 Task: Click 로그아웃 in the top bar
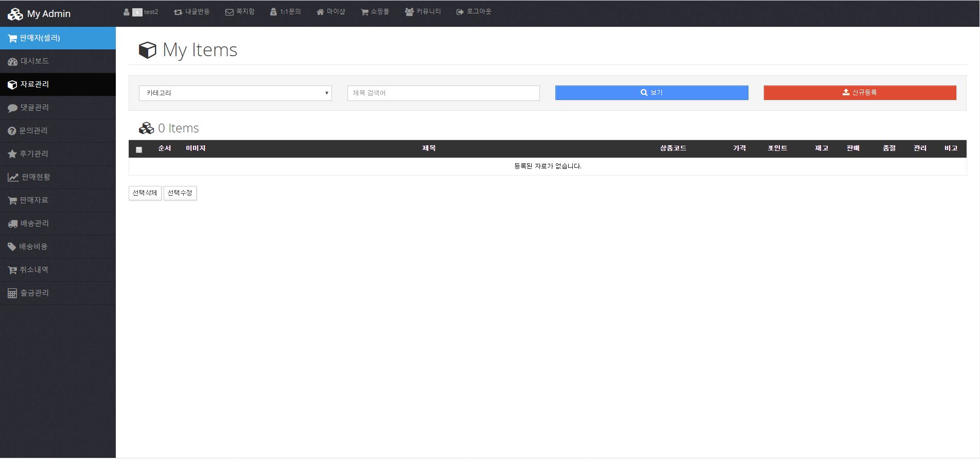coord(474,12)
